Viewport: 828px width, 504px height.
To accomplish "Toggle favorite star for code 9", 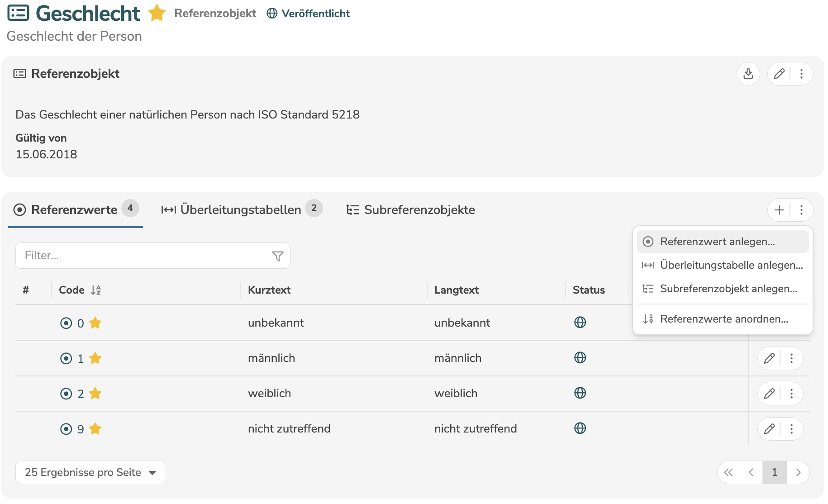I will (95, 429).
